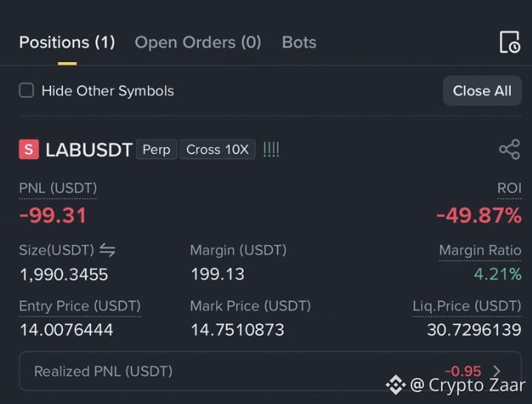Image resolution: width=532 pixels, height=404 pixels.
Task: Tap the green signal bars indicator
Action: 271,149
